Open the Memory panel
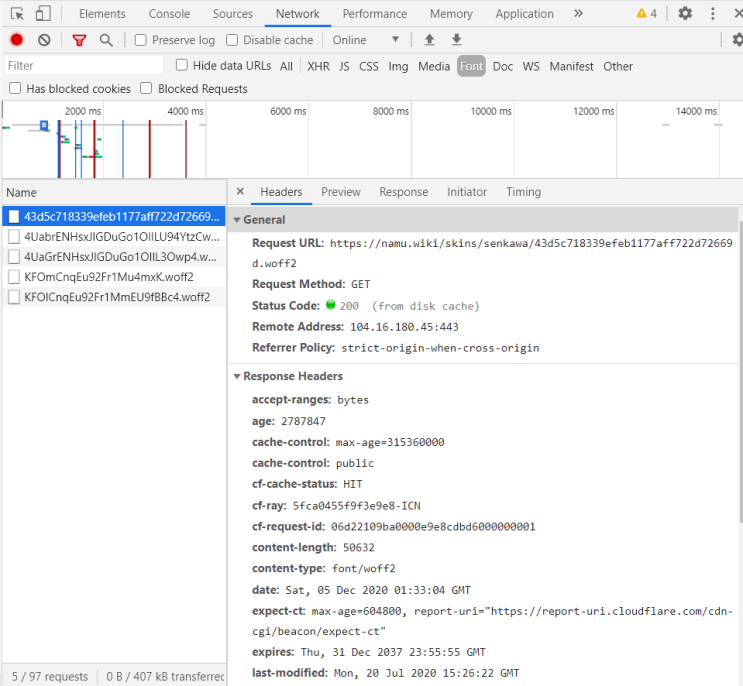The height and width of the screenshot is (686, 743). 451,14
